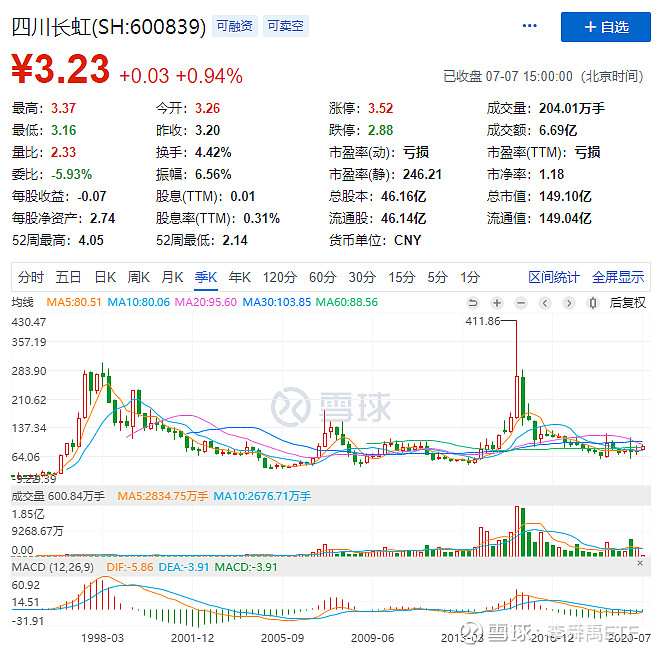This screenshot has width=658, height=653.
Task: Click the 411.86 peak price marker
Action: (x=483, y=321)
